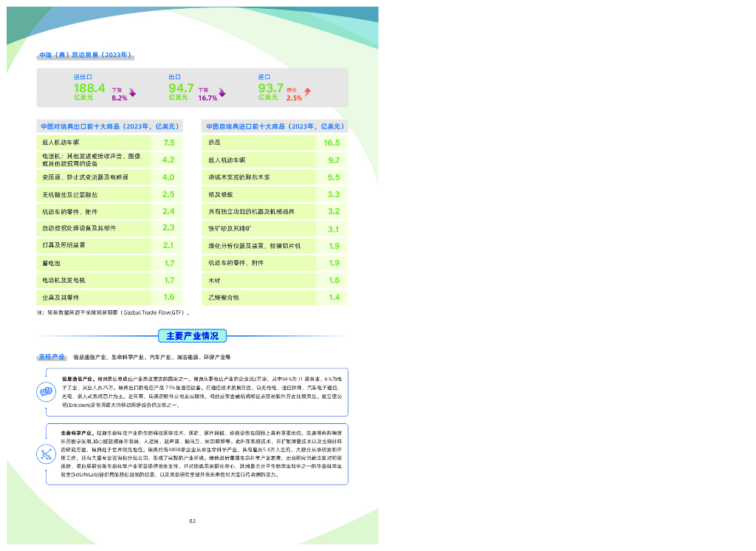The height and width of the screenshot is (551, 756).
Task: Click the 电话机 row in the export table
Action: point(109,160)
